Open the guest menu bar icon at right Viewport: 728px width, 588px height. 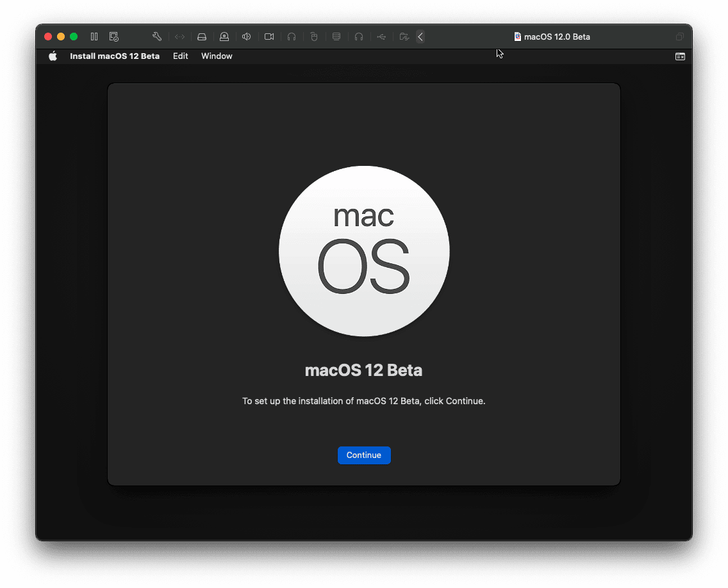[x=680, y=56]
